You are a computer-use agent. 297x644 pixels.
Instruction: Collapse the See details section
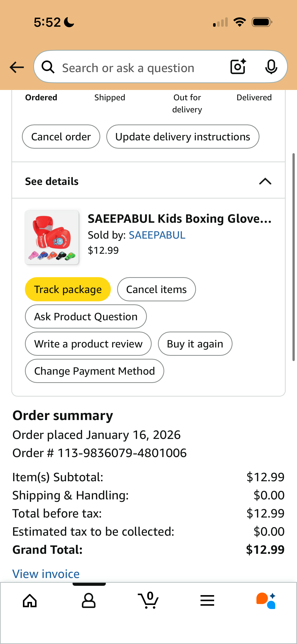click(x=265, y=181)
